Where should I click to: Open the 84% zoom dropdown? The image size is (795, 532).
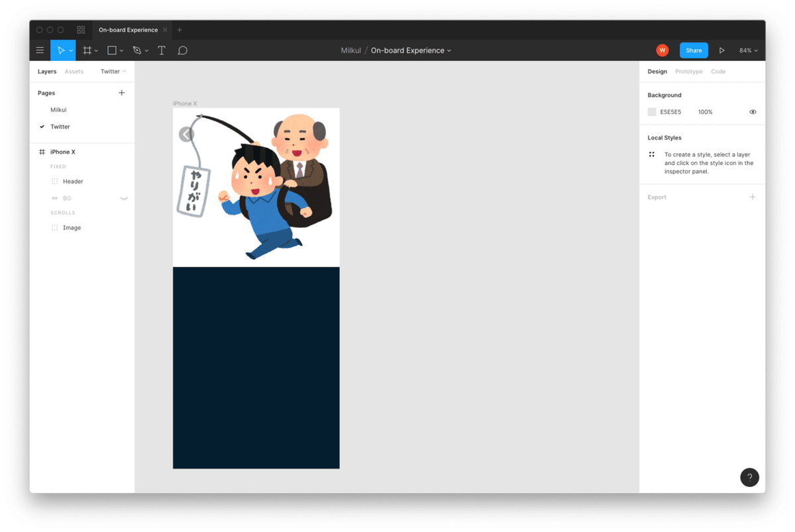tap(749, 50)
